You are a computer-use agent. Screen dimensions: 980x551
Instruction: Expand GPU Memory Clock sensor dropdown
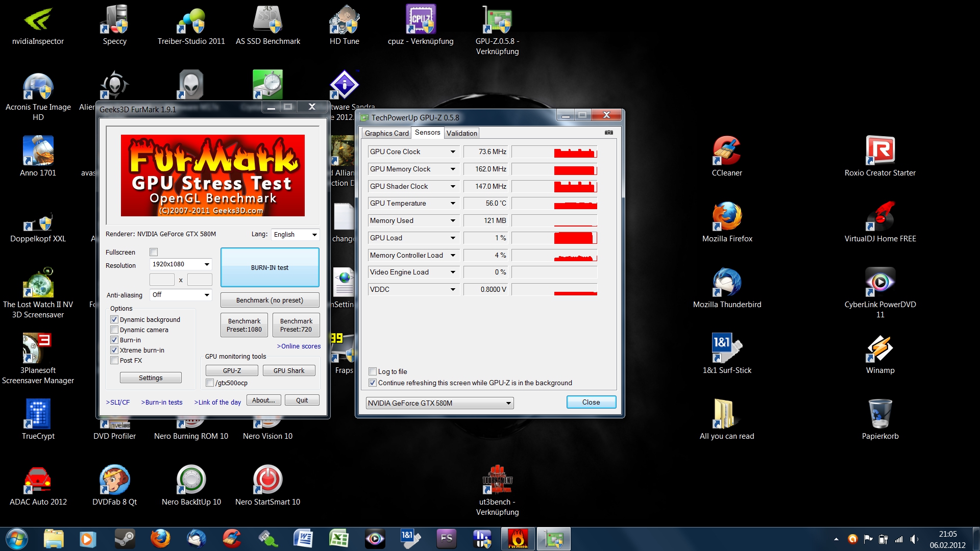(x=452, y=169)
